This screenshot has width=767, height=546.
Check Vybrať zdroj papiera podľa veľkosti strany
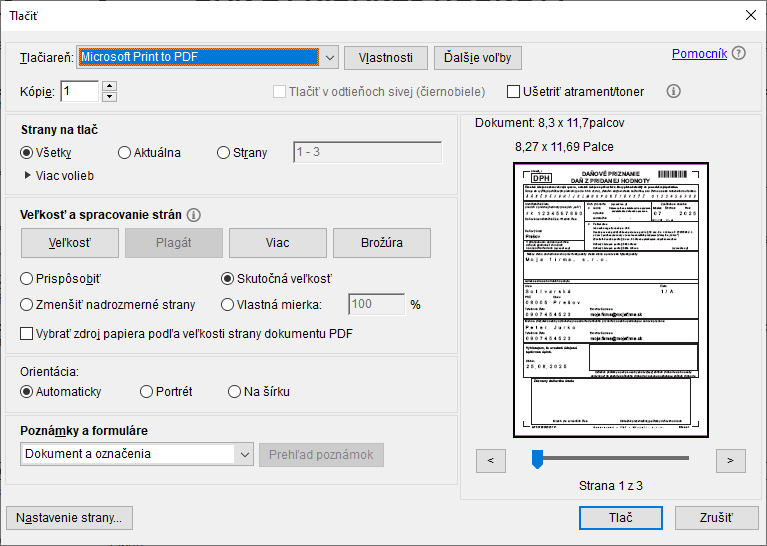pos(28,333)
